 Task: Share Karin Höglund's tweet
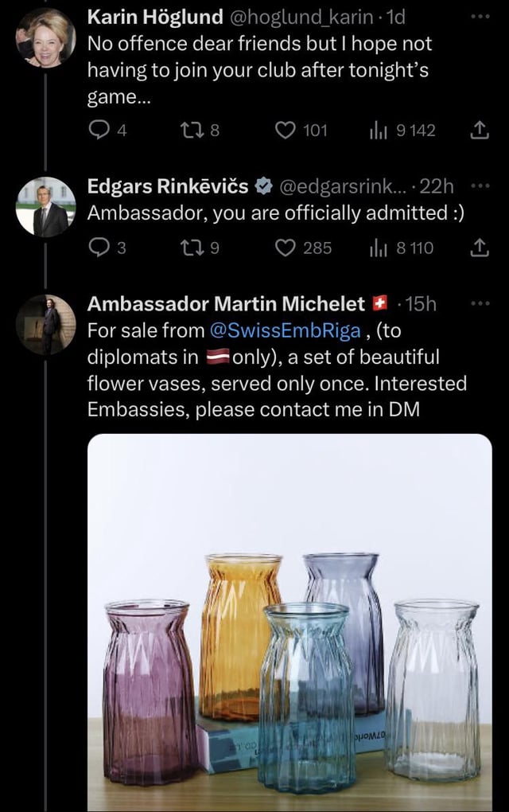[480, 130]
